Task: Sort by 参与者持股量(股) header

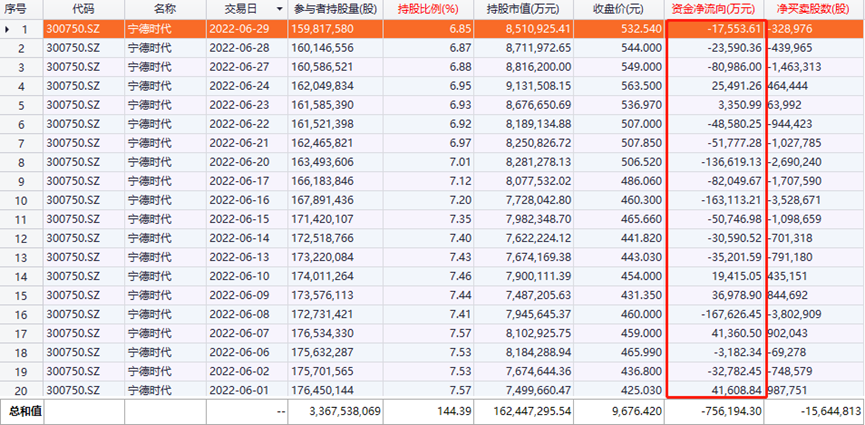Action: (x=334, y=9)
